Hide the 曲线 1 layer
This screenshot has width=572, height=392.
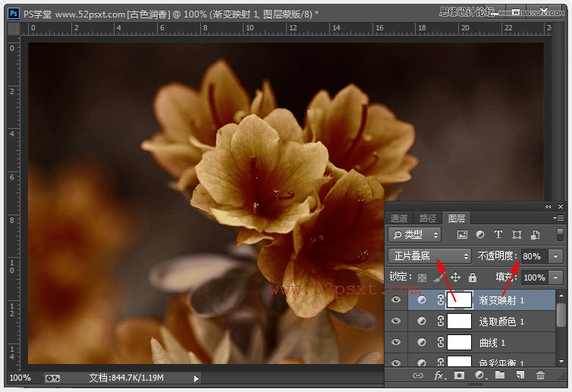(x=396, y=342)
